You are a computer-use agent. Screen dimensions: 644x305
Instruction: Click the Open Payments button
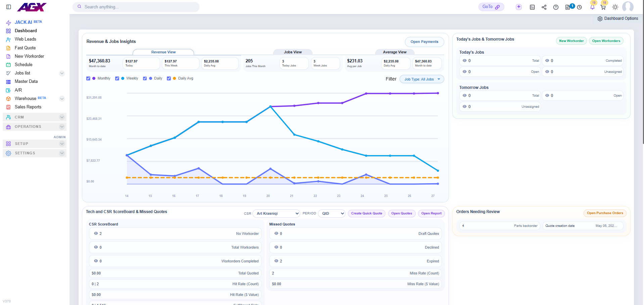tap(424, 42)
